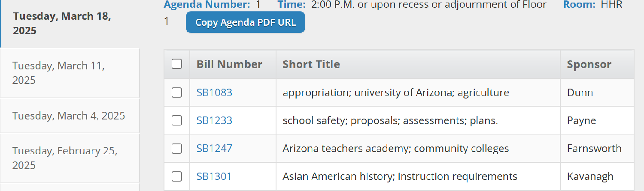Open bill link SB1083
Screen dimensions: 644x191
click(x=214, y=93)
